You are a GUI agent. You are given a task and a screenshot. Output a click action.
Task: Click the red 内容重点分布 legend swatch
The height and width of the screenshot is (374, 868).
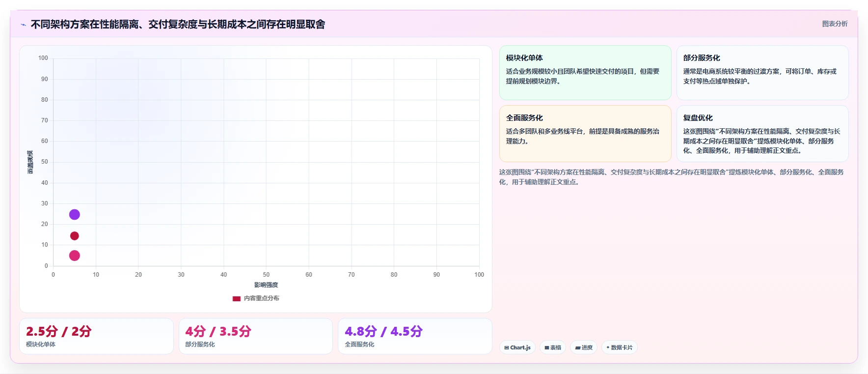click(x=236, y=298)
